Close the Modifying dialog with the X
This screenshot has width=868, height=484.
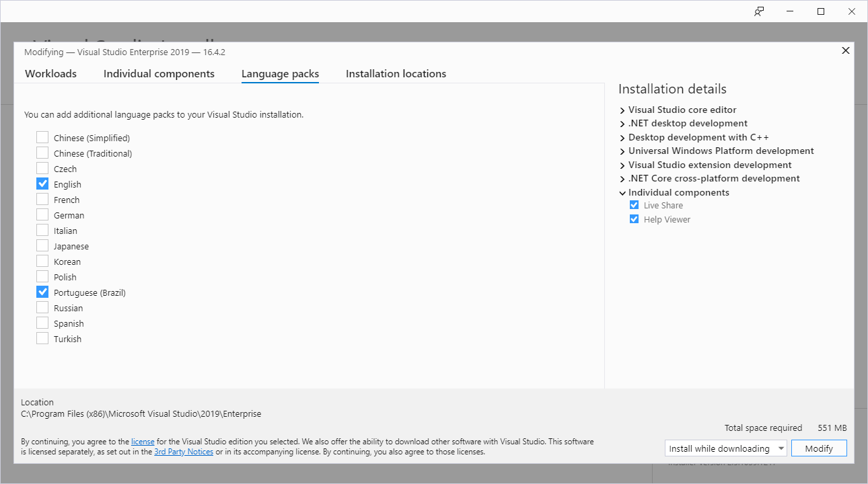pos(846,50)
